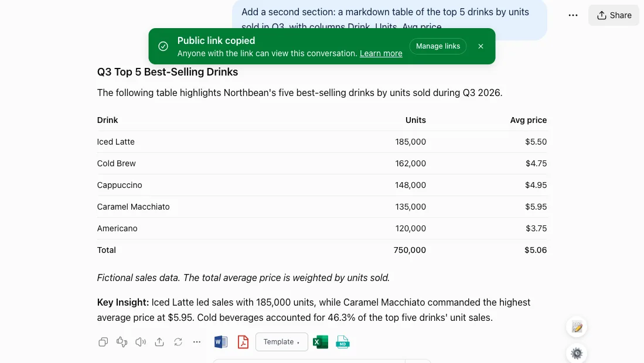
Task: Click the 'Units' column header
Action: [x=415, y=120]
